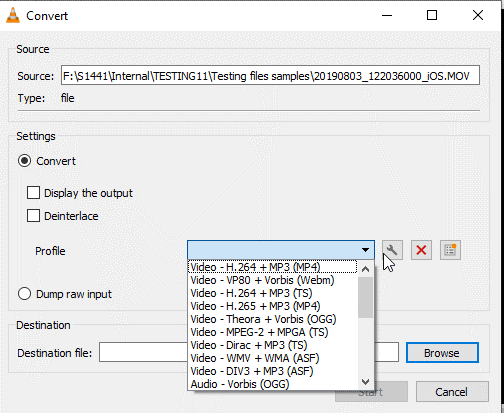Tick the Deinterlace checkbox
Image resolution: width=504 pixels, height=413 pixels.
33,216
